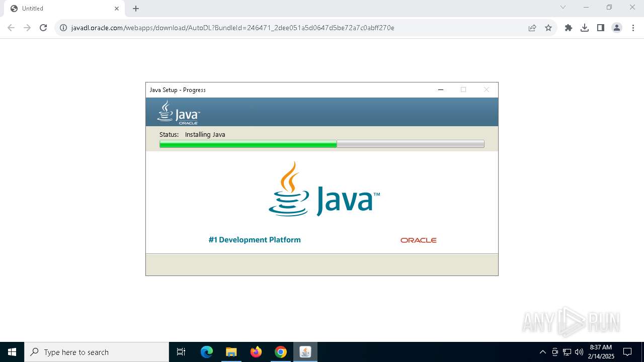Image resolution: width=644 pixels, height=362 pixels.
Task: Open the Windows Start menu
Action: tap(12, 352)
